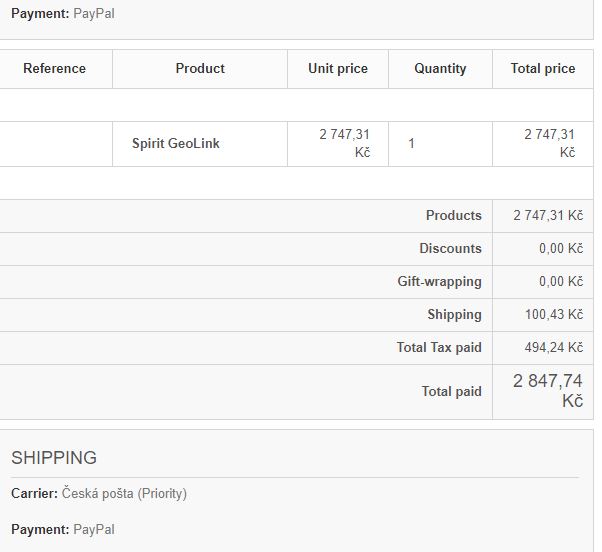Click the Reference column header
Viewport: 602px width, 552px height.
click(55, 69)
